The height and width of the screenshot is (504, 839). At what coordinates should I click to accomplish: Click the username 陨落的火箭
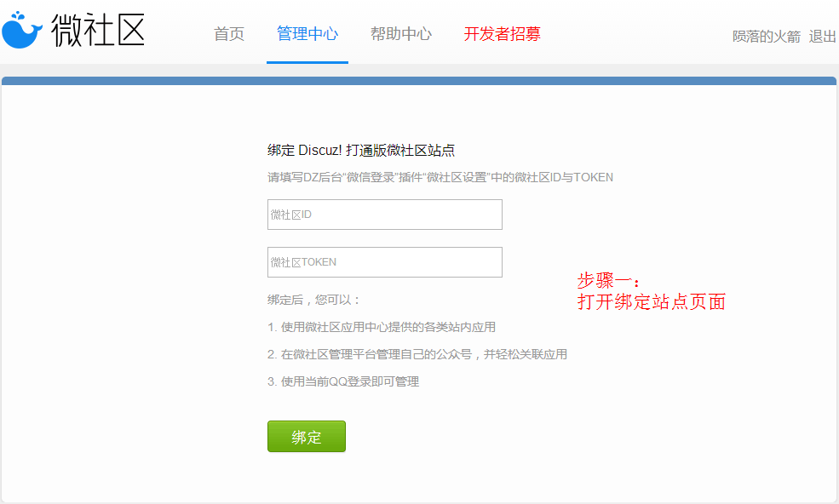[767, 37]
